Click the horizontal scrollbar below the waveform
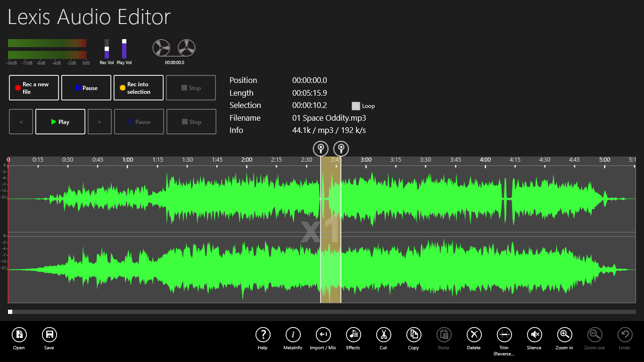The width and height of the screenshot is (644, 362). click(x=322, y=312)
